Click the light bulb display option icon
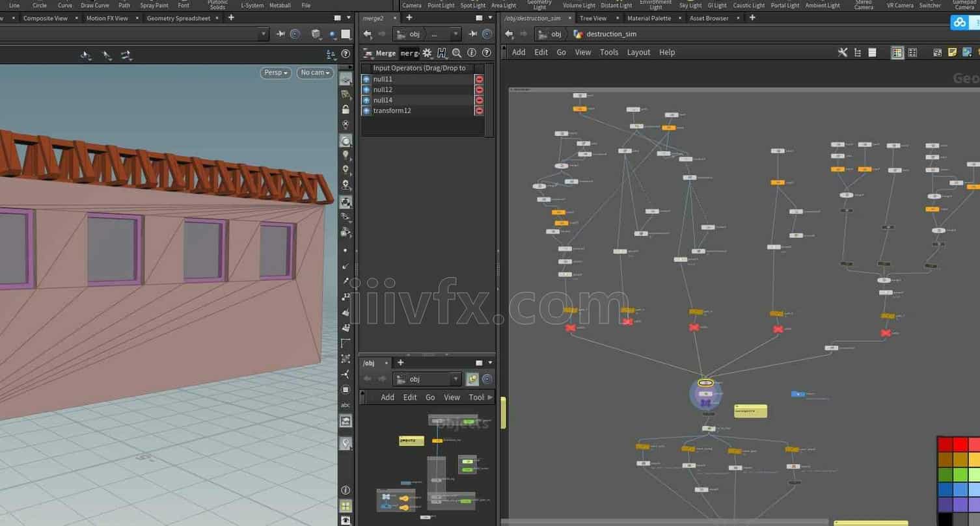Viewport: 980px width, 526px height. pyautogui.click(x=346, y=155)
